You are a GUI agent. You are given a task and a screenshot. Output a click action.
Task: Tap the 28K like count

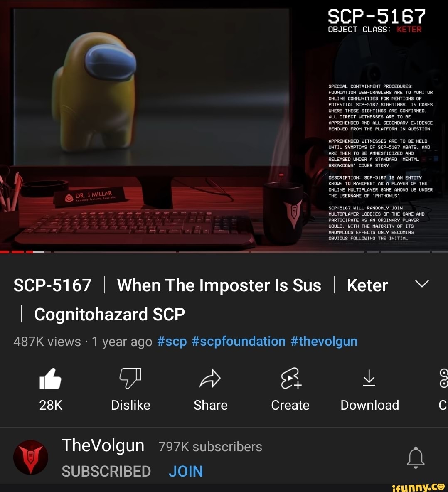[51, 405]
